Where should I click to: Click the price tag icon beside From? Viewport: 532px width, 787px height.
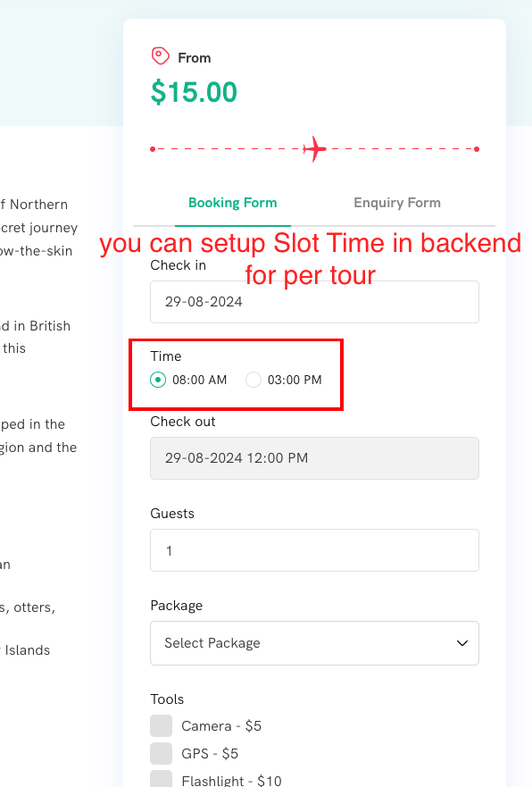tap(161, 56)
